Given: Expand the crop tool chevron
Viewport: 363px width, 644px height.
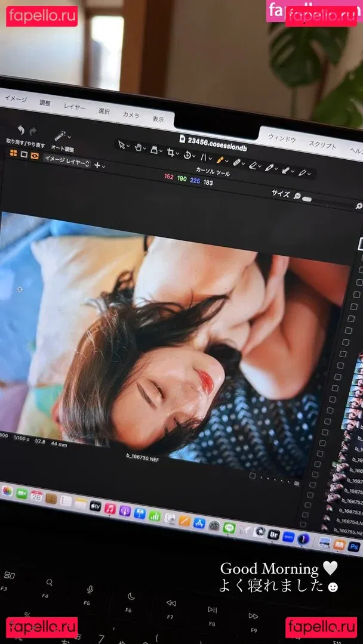Looking at the screenshot, I should tap(177, 154).
